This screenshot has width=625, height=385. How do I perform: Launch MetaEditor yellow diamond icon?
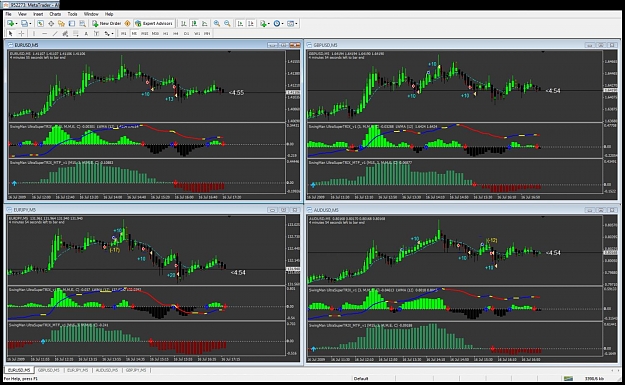128,24
